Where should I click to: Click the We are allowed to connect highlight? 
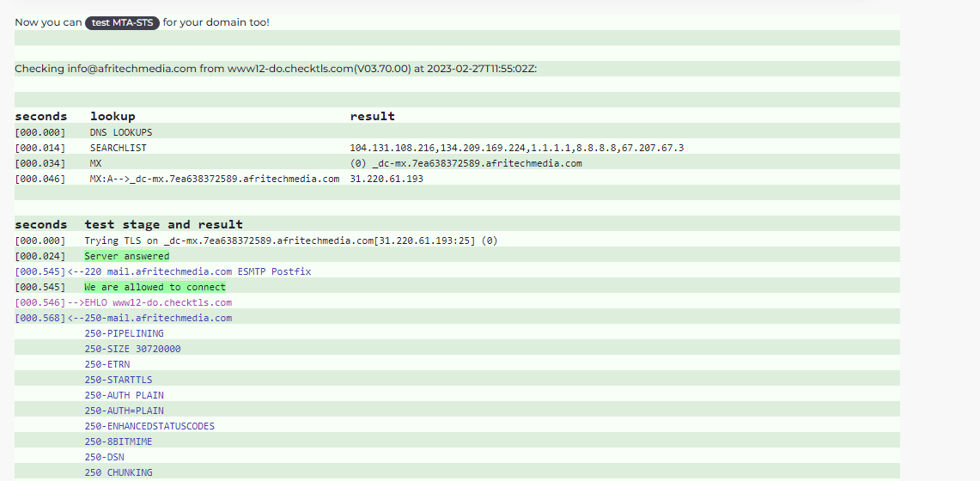(155, 288)
